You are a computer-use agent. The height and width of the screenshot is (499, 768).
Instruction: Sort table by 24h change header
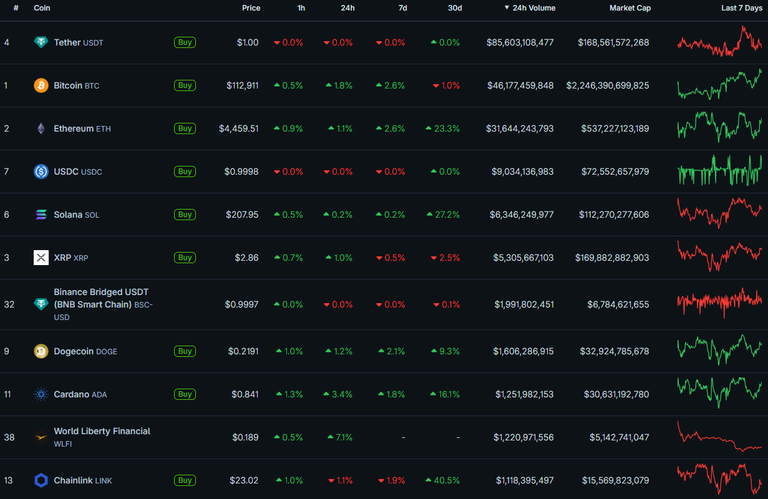click(348, 8)
